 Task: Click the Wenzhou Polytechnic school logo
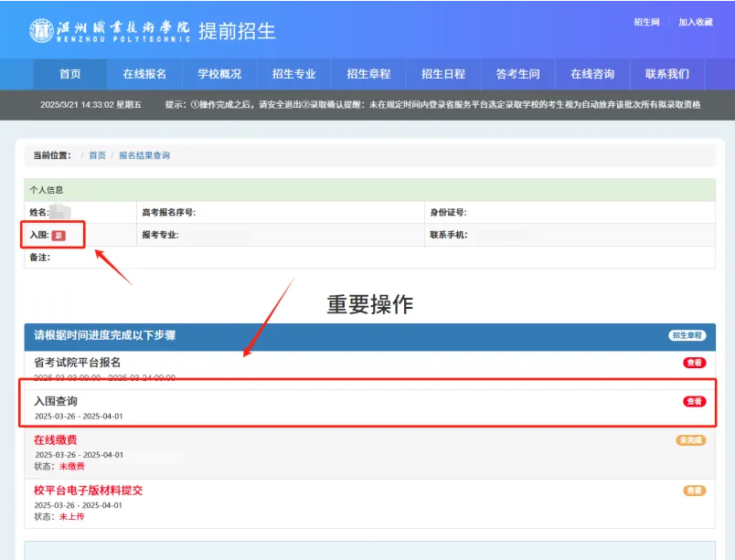click(x=110, y=30)
